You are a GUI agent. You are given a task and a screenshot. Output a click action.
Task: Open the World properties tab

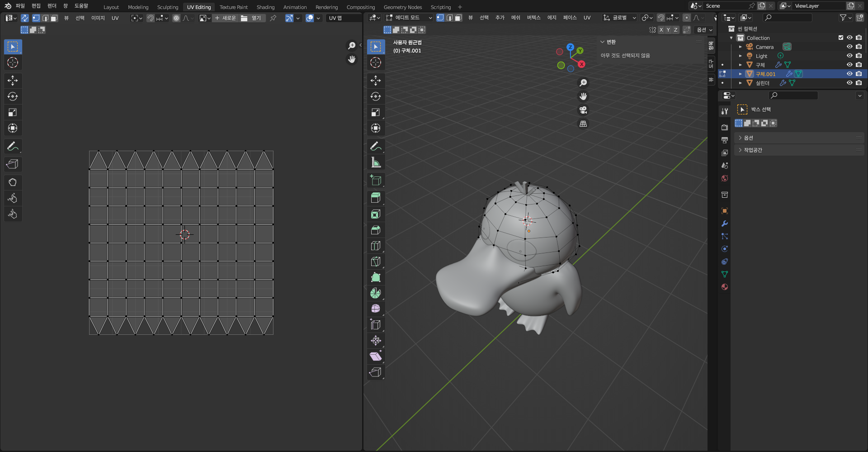coord(725,178)
